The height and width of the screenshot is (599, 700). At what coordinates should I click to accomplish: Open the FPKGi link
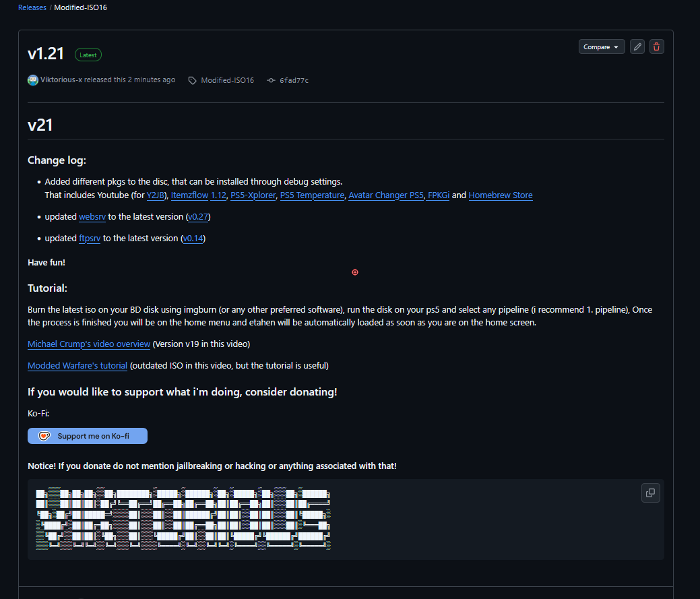click(439, 195)
